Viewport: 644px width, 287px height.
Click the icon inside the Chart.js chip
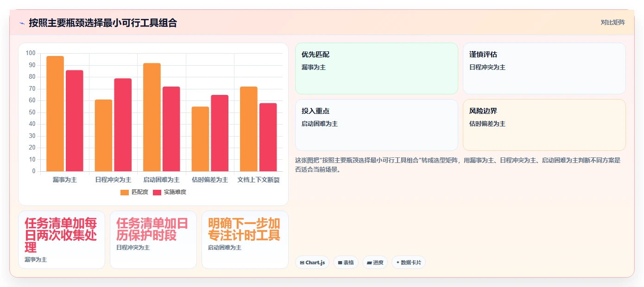[x=302, y=262]
